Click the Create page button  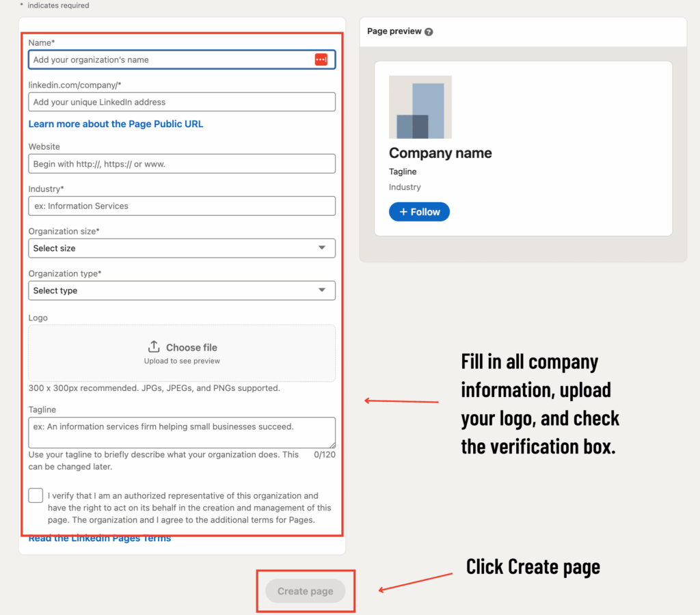(x=305, y=591)
